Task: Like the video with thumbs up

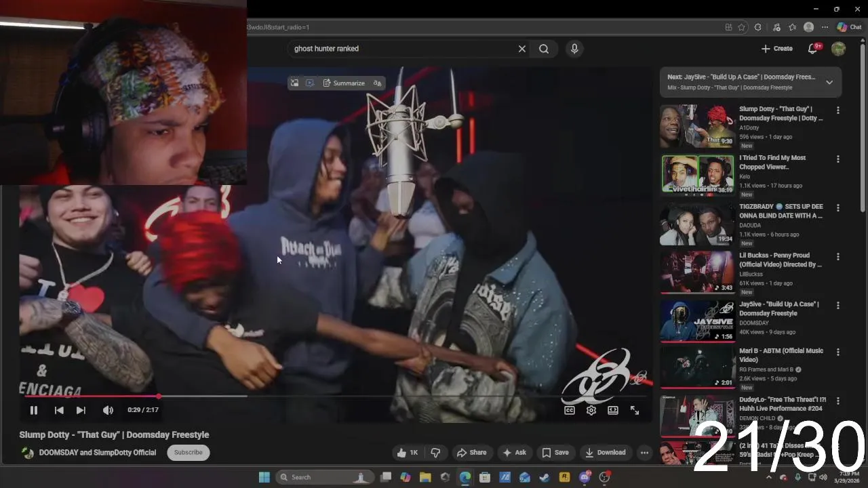Action: pos(408,453)
